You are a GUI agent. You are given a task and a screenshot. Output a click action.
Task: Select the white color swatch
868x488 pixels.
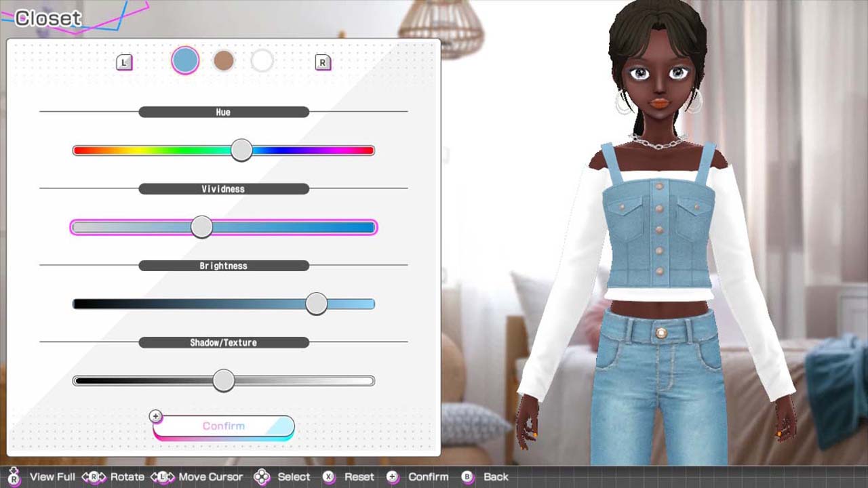262,61
